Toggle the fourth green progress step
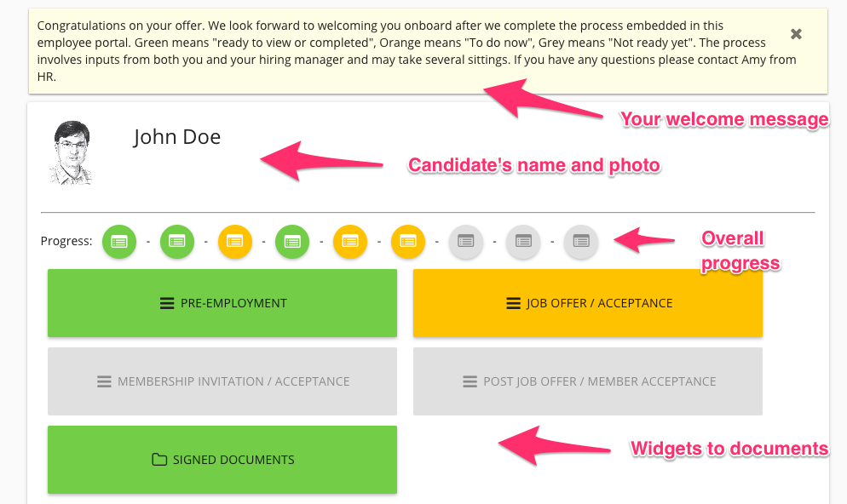 coord(292,242)
